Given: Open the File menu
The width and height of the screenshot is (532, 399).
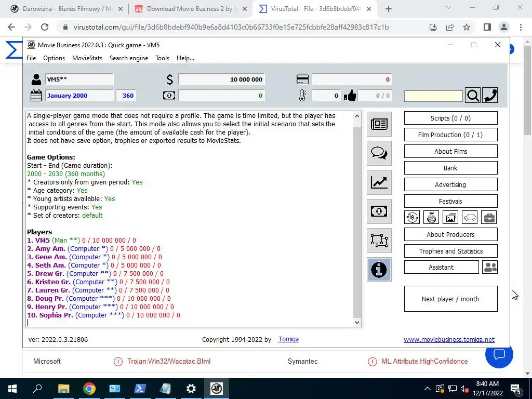Looking at the screenshot, I should pos(31,58).
